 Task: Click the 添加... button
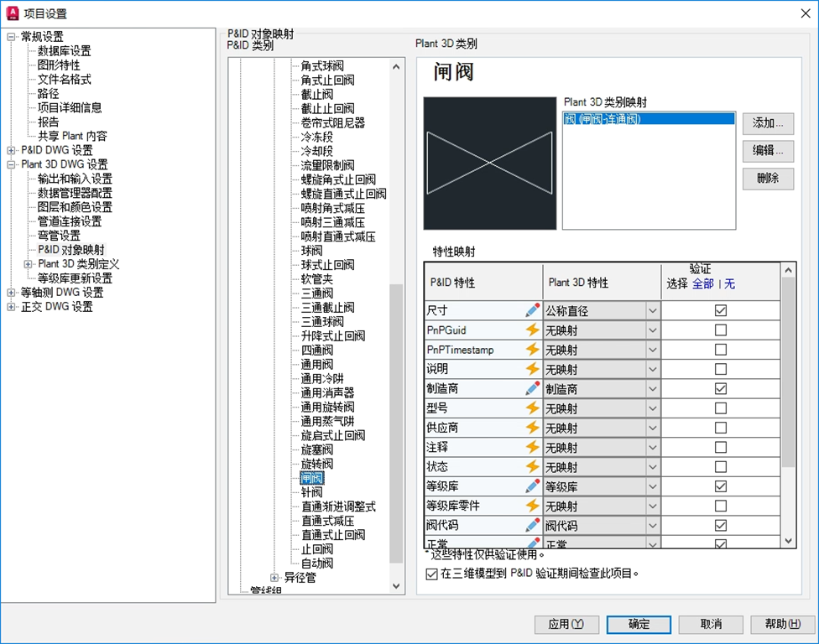click(x=768, y=124)
